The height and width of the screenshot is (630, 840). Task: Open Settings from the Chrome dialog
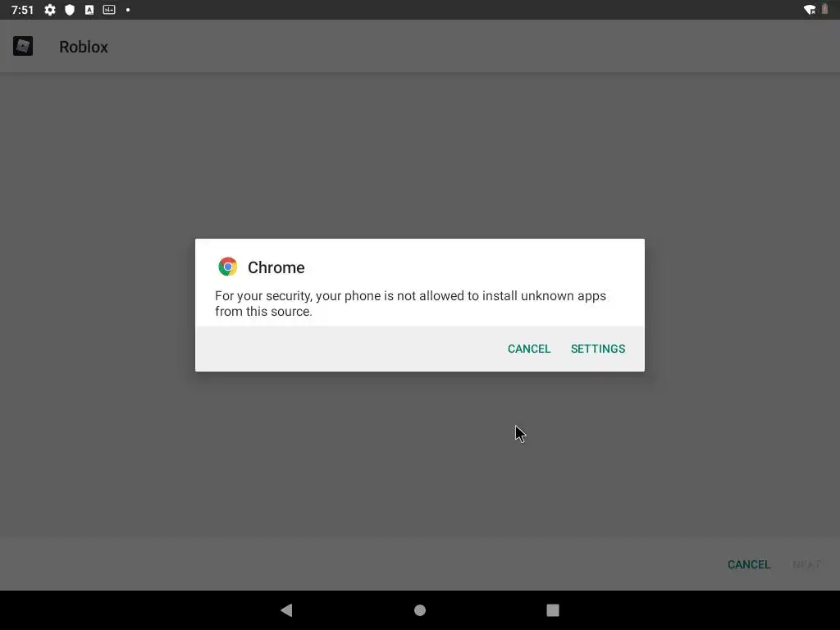[598, 349]
